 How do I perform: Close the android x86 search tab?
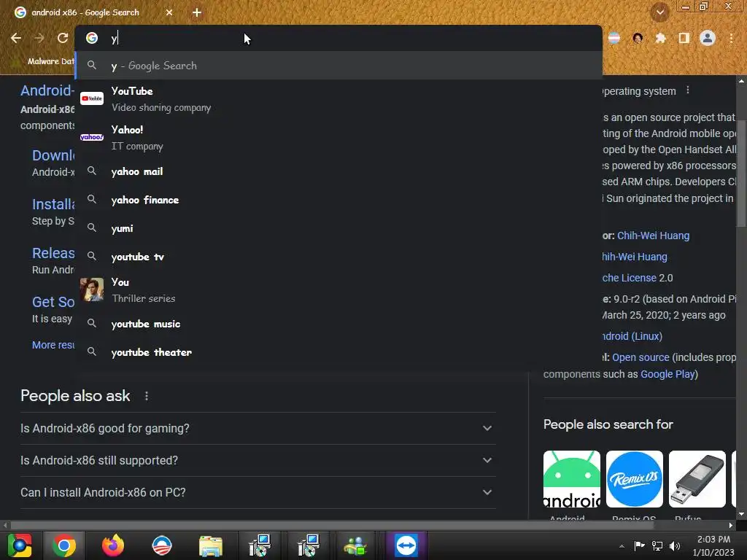point(169,13)
